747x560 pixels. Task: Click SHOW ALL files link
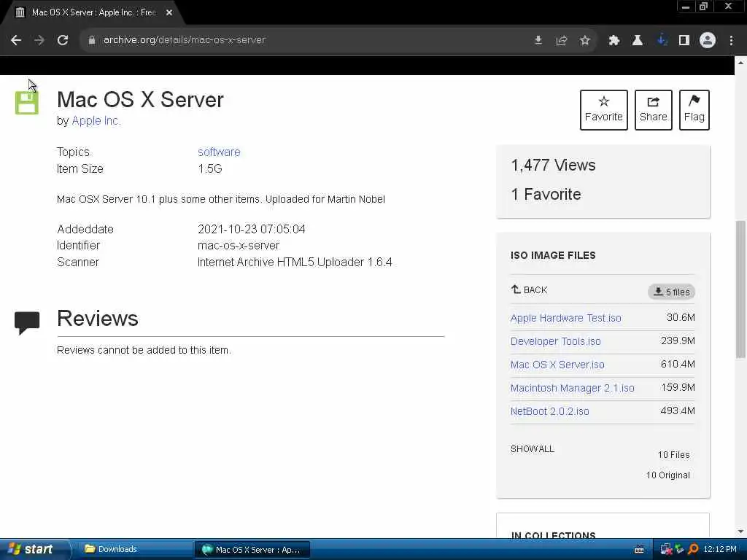point(532,449)
